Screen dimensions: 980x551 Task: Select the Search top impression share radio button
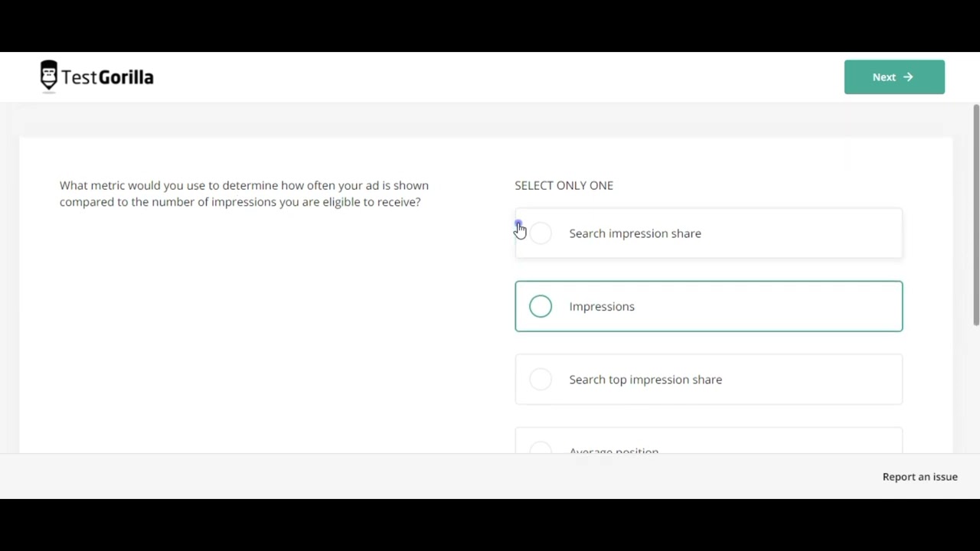[541, 380]
